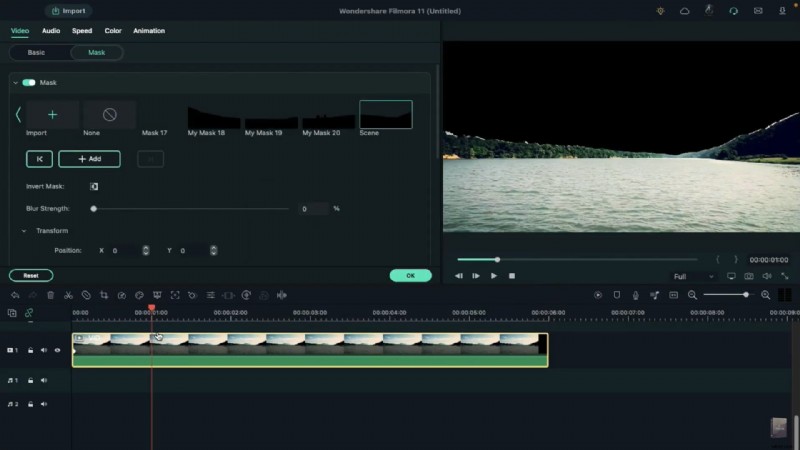Mute audio track 2
Image resolution: width=800 pixels, height=450 pixels.
pos(44,404)
